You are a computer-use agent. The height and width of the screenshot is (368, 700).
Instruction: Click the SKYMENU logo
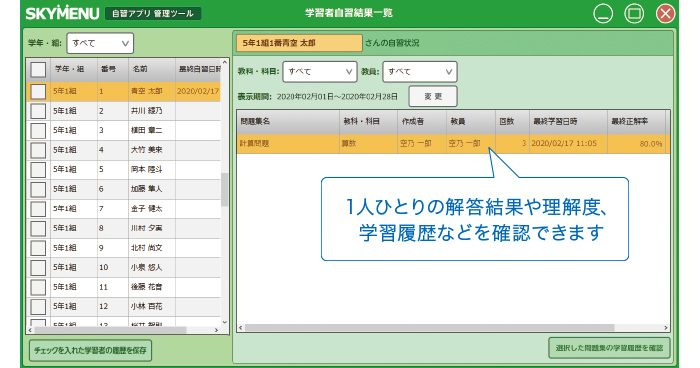62,13
